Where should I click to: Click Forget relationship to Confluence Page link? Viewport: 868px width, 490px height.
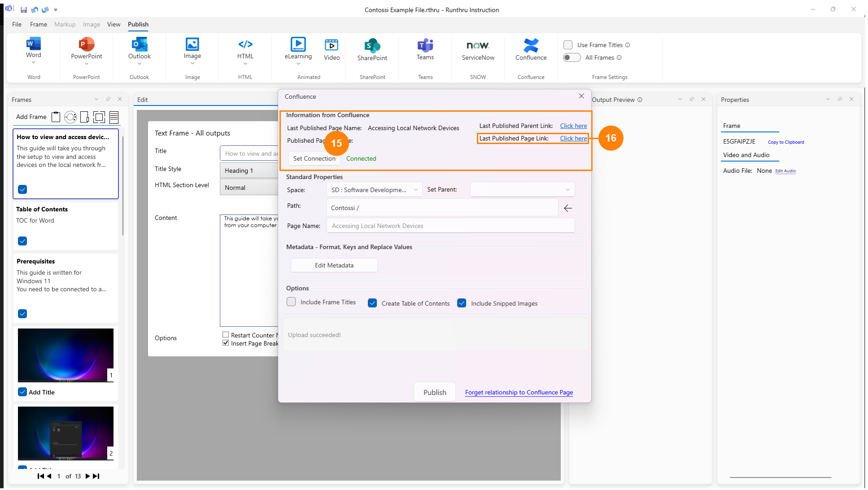pos(519,392)
